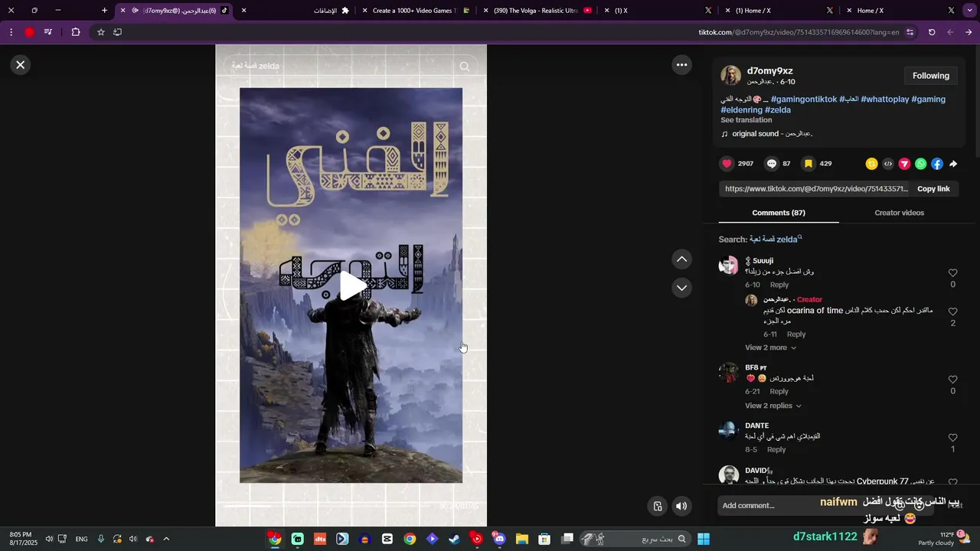Open browser tab-search dropdown chevron
This screenshot has height=551, width=980.
(969, 11)
